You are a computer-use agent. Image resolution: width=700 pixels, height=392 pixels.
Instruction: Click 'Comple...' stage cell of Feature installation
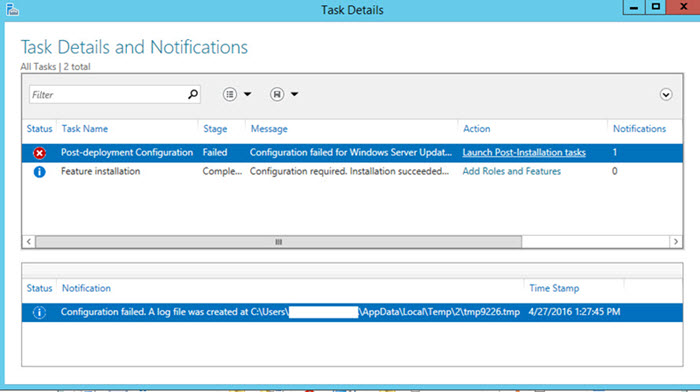click(x=222, y=171)
